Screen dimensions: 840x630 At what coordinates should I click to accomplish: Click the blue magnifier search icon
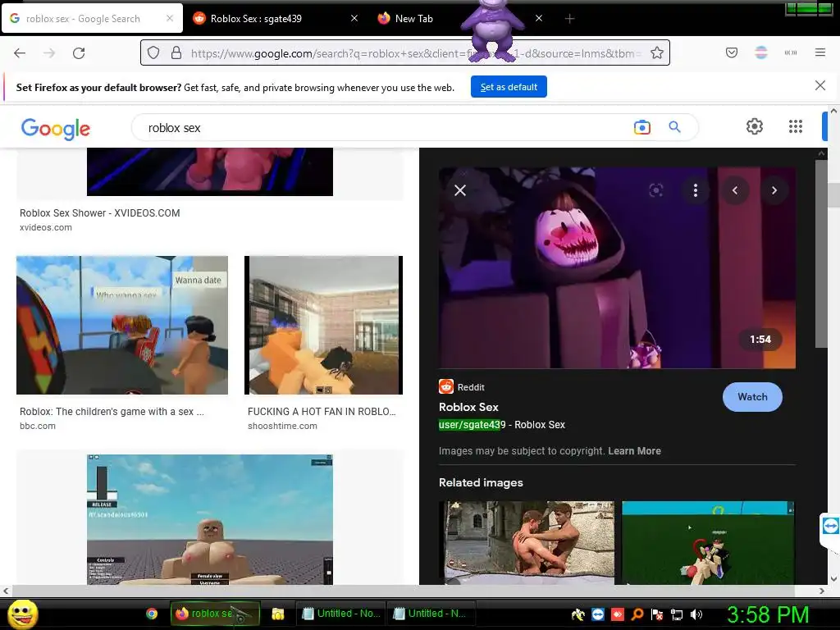[674, 127]
